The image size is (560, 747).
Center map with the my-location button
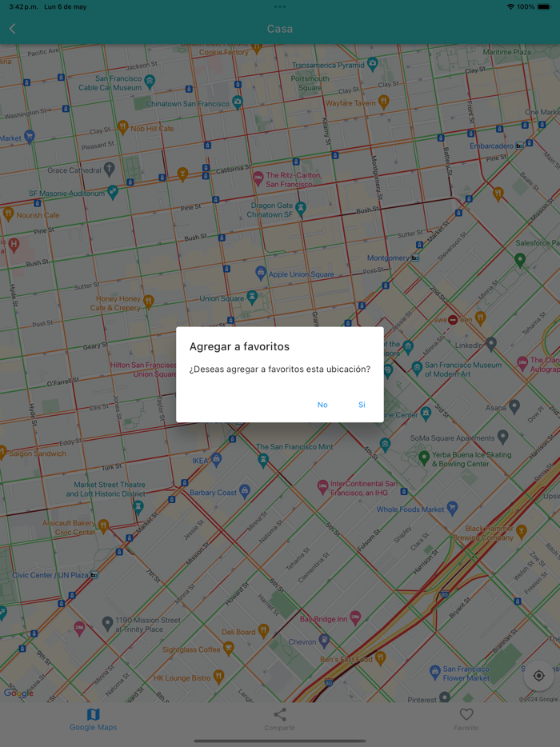pos(538,676)
